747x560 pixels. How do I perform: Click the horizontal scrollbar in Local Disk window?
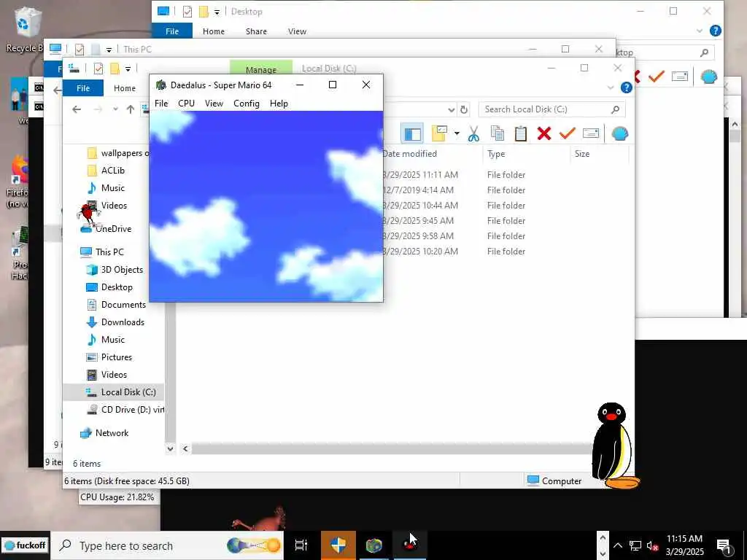391,448
